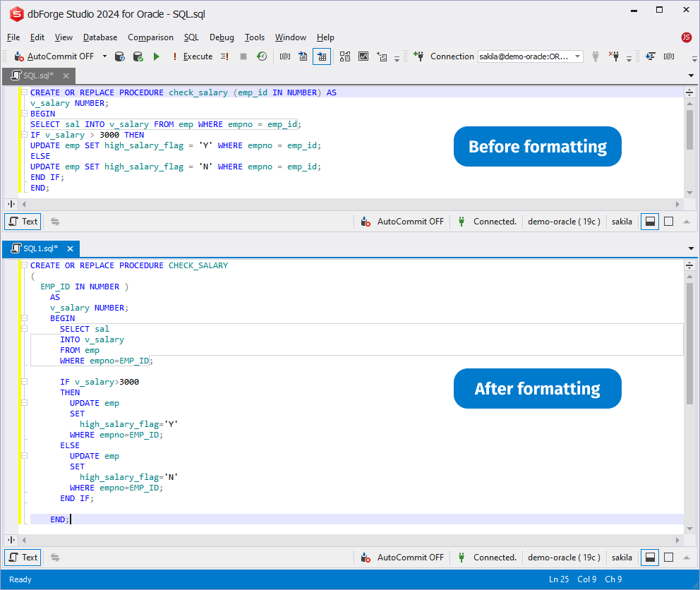
Task: Open the Database menu
Action: (x=100, y=37)
